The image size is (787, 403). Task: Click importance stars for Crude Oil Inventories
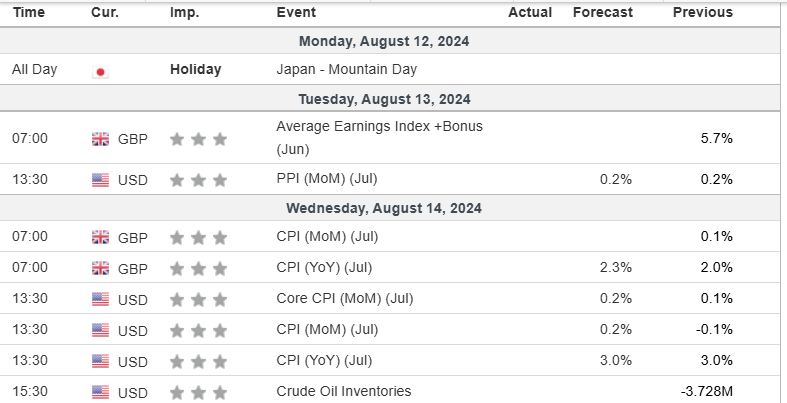pos(198,392)
